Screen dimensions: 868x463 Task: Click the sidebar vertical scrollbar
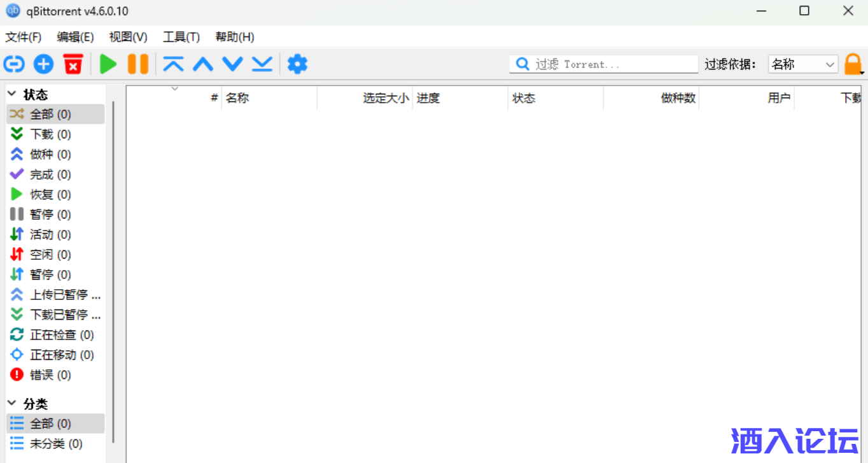113,267
